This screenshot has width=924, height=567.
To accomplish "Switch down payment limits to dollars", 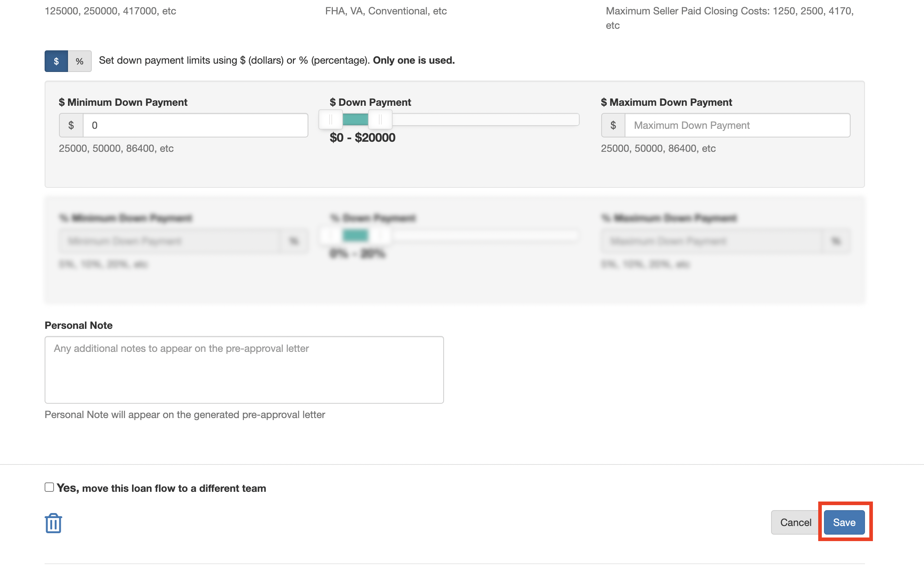I will (x=56, y=61).
